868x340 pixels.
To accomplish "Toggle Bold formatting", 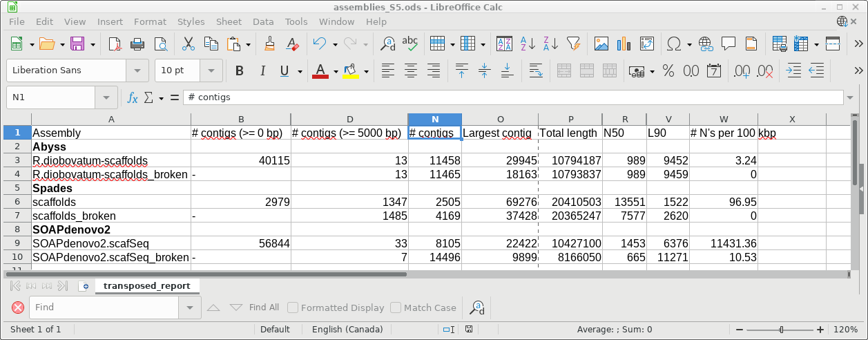I will tap(240, 70).
